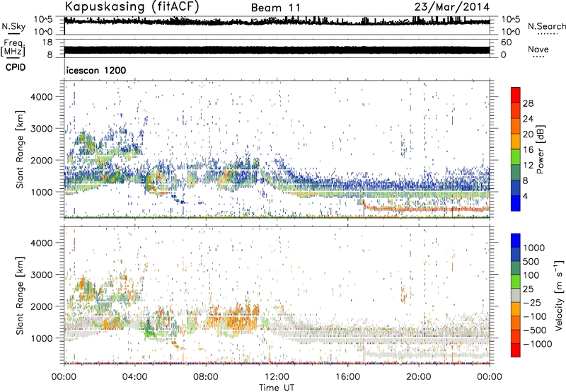Click "2000" tick on velocity panel range axis

pos(41,306)
